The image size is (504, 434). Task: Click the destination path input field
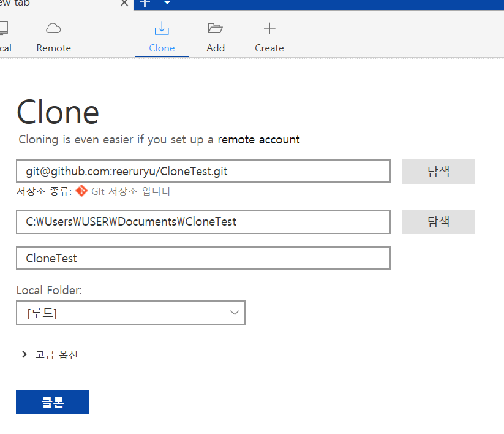(203, 222)
